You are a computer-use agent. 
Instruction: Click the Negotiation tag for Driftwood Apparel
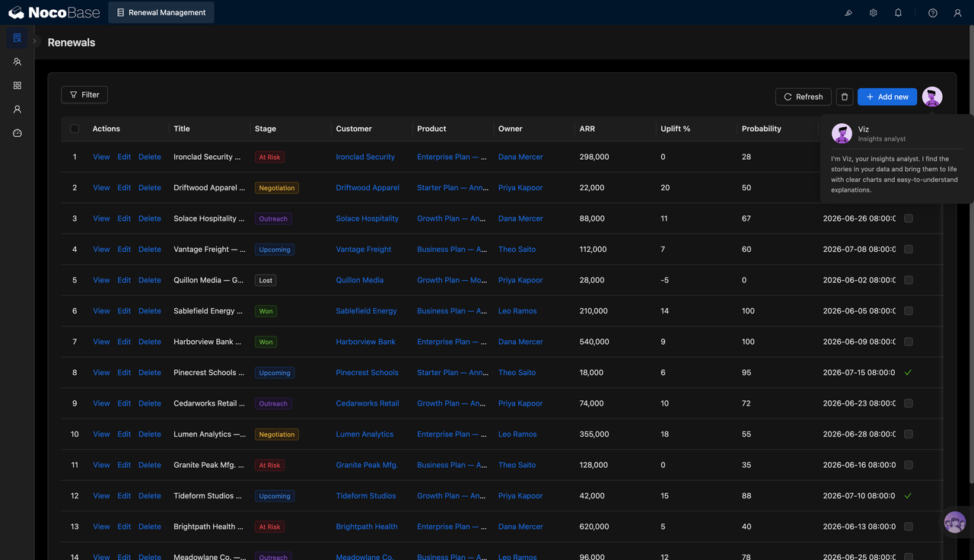pyautogui.click(x=277, y=188)
